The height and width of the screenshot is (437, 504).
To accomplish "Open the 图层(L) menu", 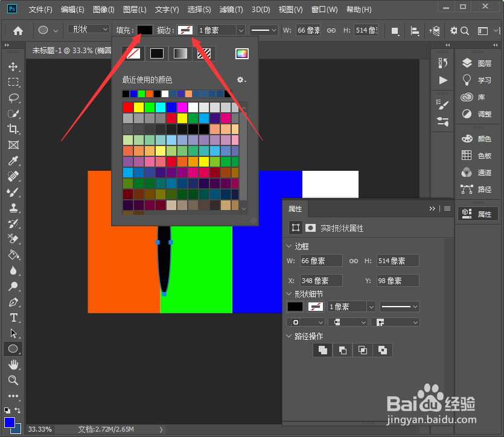I will [135, 10].
